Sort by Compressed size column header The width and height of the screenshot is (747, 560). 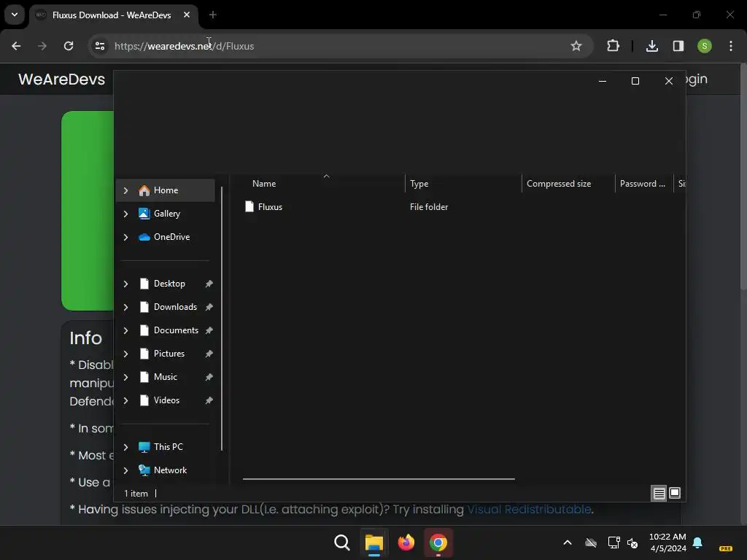point(568,183)
